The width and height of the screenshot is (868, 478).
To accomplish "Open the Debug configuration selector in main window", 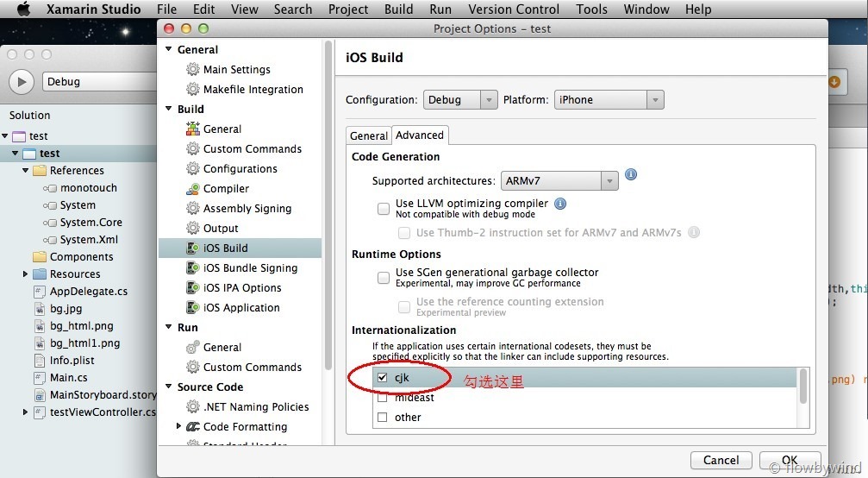I will pyautogui.click(x=100, y=82).
